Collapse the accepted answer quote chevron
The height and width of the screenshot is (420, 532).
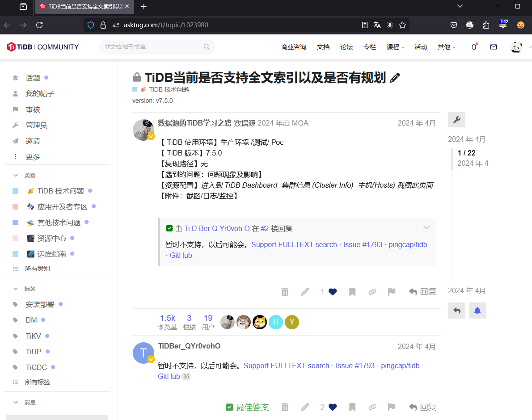coord(426,227)
